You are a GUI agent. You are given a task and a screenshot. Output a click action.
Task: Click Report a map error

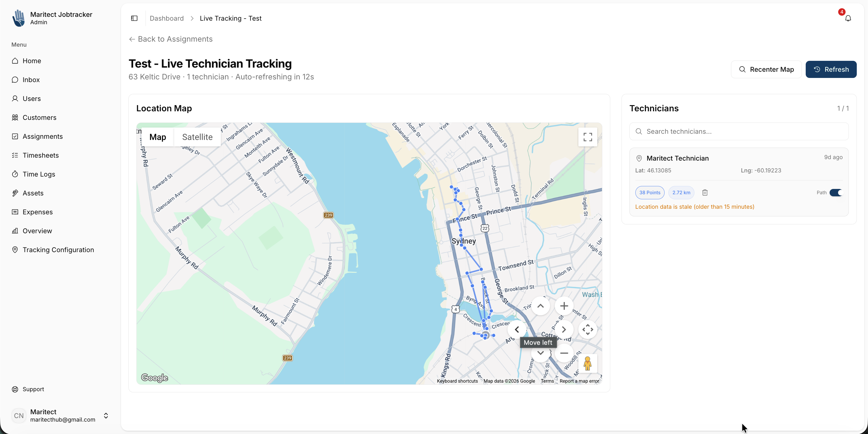pyautogui.click(x=579, y=381)
